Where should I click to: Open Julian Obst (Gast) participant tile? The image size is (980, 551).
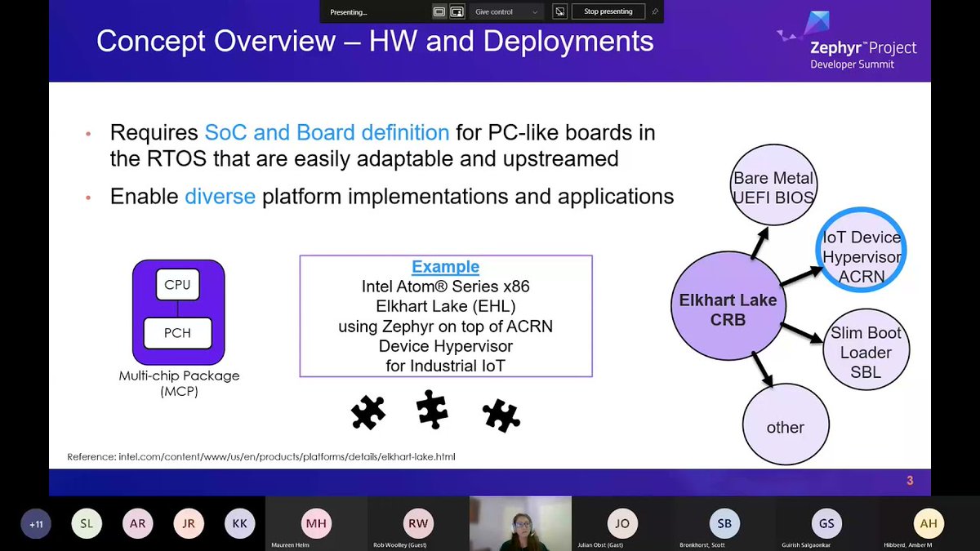(x=622, y=523)
